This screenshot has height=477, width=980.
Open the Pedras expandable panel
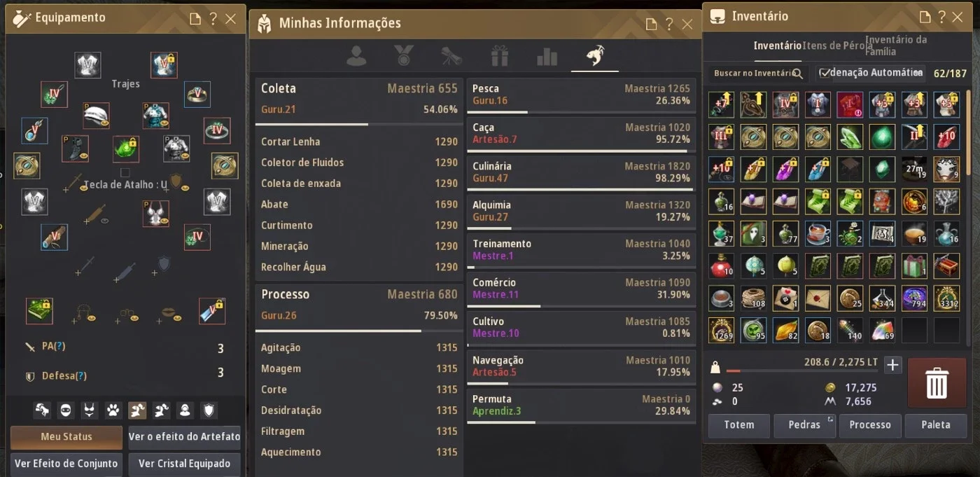(x=804, y=425)
